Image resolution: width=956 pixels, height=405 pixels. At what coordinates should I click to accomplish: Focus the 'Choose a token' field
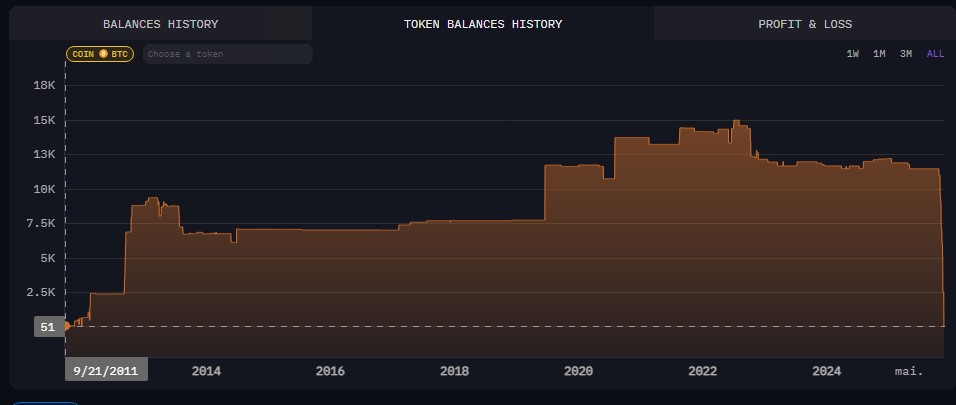click(x=227, y=54)
